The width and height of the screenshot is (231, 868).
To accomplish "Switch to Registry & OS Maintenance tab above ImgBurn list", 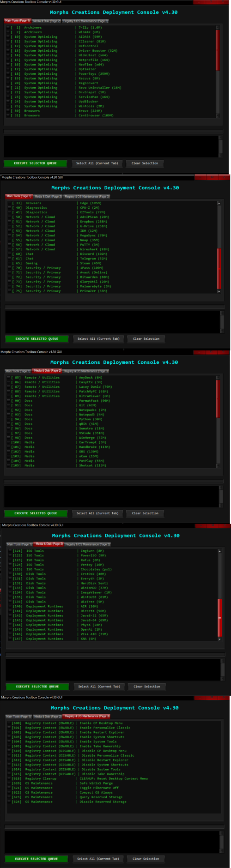I will click(88, 544).
